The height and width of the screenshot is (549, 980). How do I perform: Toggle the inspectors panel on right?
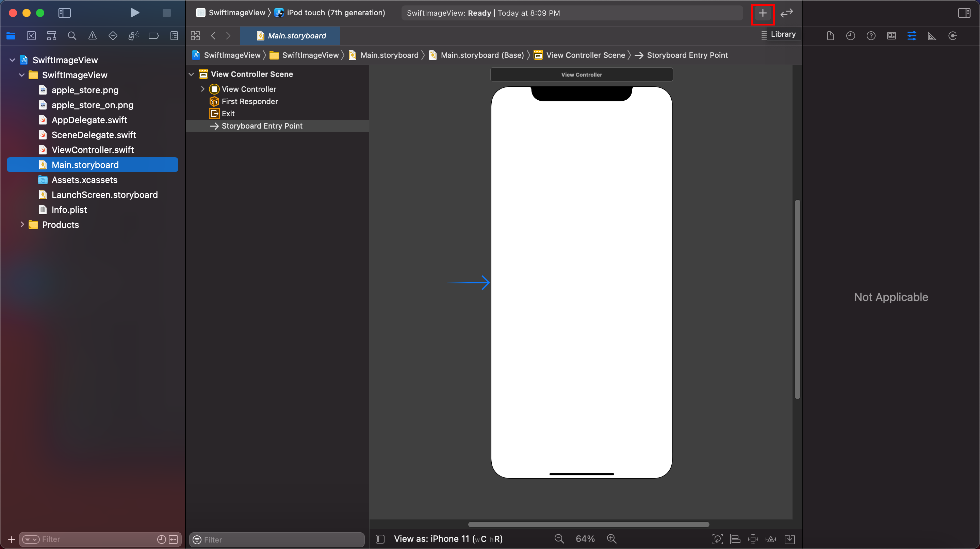coord(964,13)
